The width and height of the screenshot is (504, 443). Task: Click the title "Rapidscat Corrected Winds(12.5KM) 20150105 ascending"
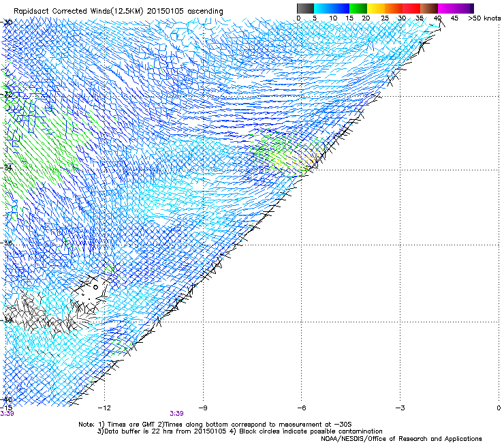pos(119,11)
